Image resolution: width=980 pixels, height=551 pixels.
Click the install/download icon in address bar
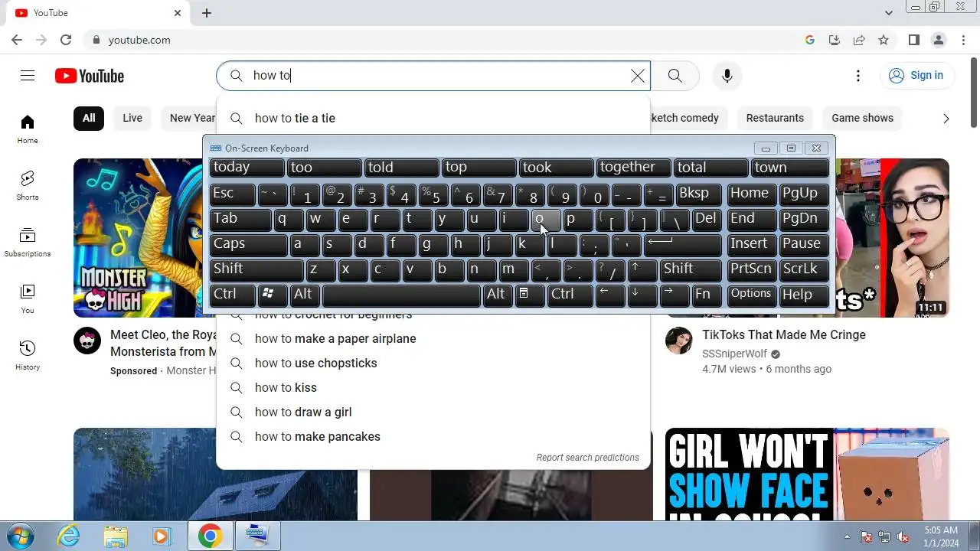[835, 40]
